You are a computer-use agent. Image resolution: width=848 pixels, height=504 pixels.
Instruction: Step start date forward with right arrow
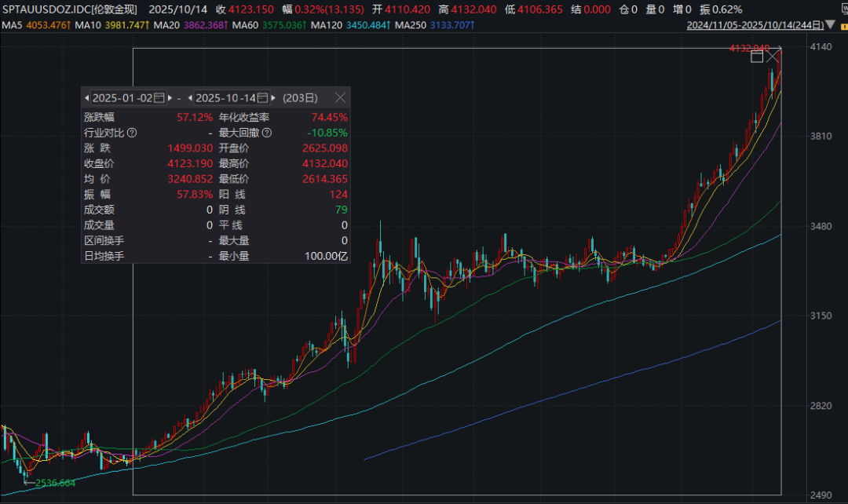click(x=170, y=98)
